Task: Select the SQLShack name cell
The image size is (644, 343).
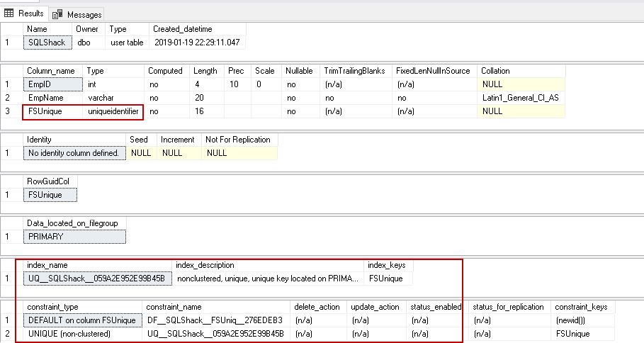Action: click(x=46, y=43)
